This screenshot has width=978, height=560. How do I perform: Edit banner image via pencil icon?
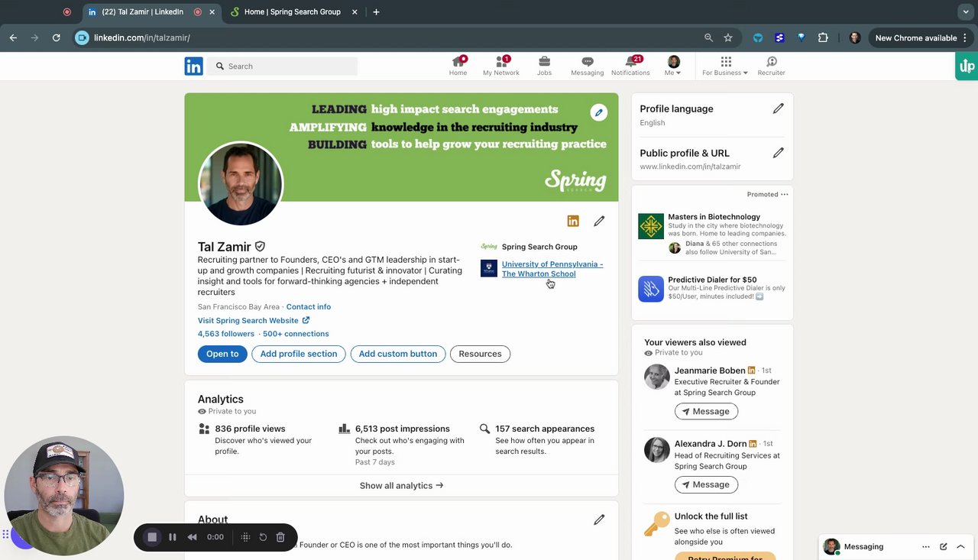599,112
